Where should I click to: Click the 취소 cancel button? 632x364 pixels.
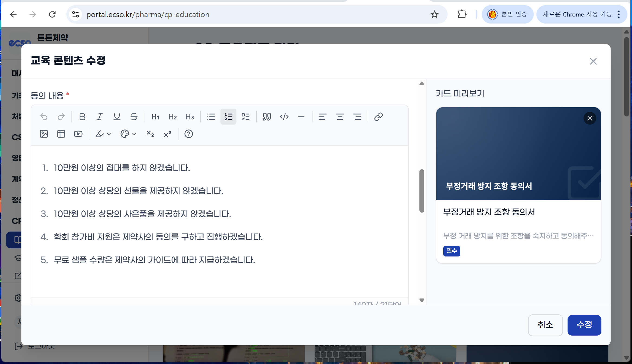click(545, 325)
